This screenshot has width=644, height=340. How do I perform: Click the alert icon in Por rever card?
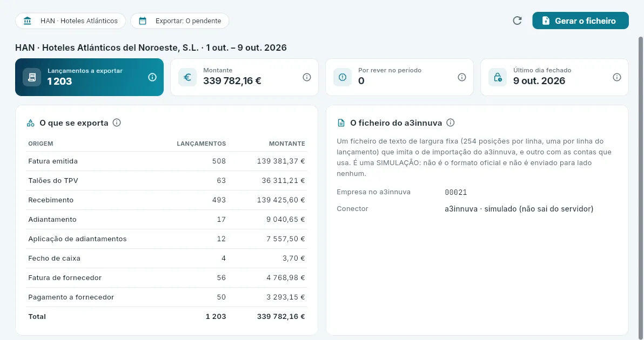point(343,77)
